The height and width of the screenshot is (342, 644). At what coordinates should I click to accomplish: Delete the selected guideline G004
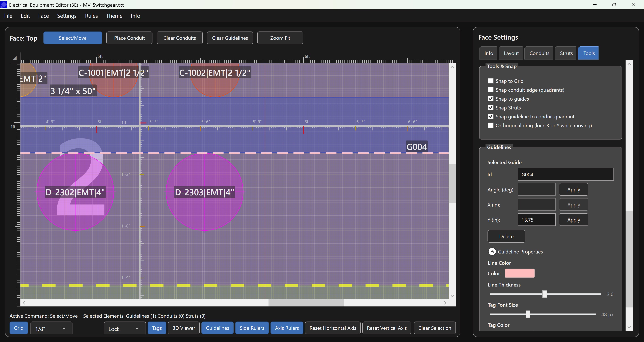click(506, 236)
